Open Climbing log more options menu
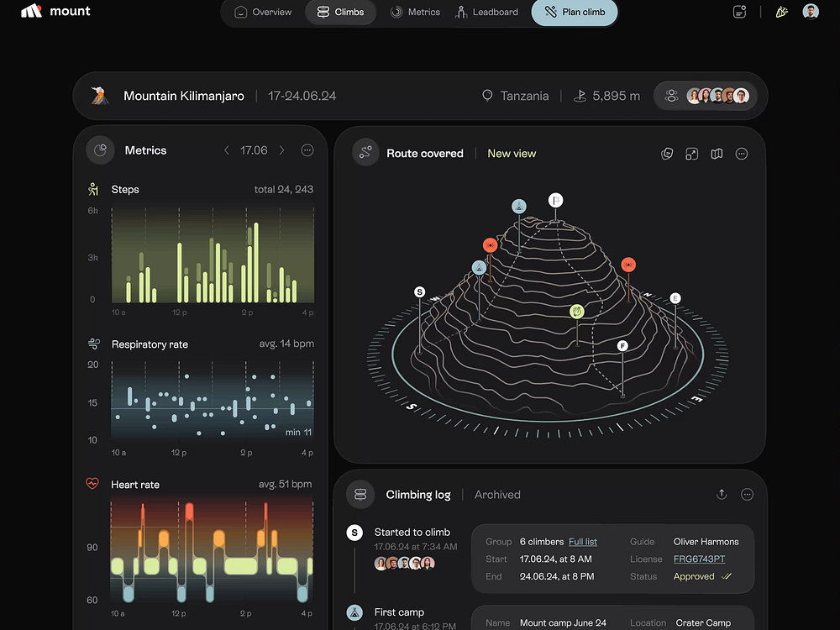The image size is (840, 630). (x=747, y=495)
